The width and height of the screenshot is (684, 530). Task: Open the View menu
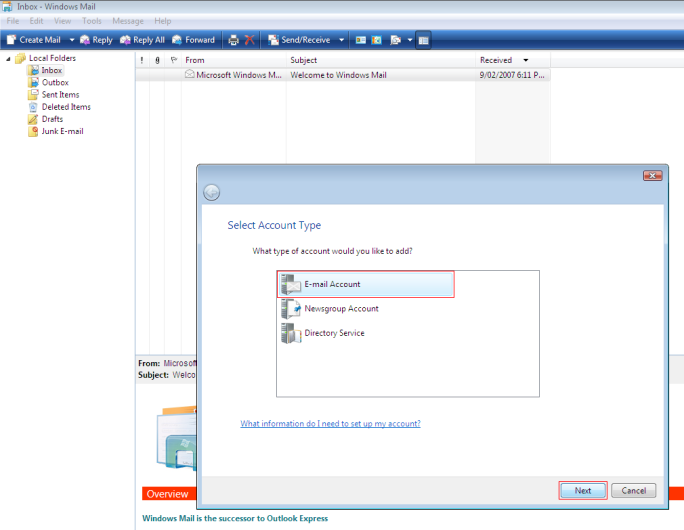pyautogui.click(x=62, y=21)
